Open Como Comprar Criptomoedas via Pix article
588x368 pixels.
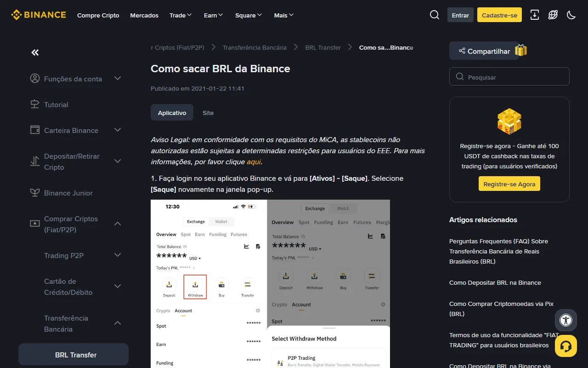coord(502,309)
